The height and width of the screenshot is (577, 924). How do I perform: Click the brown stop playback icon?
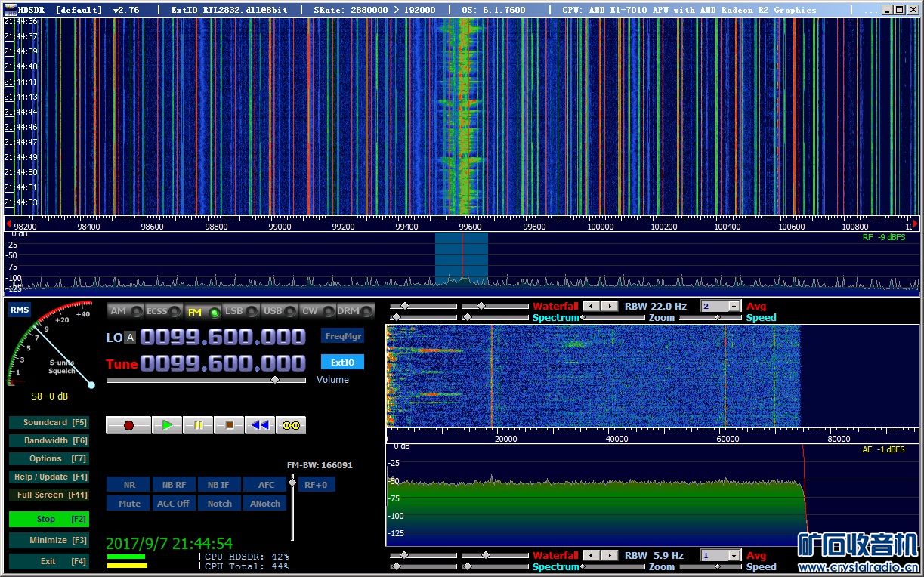(x=229, y=425)
